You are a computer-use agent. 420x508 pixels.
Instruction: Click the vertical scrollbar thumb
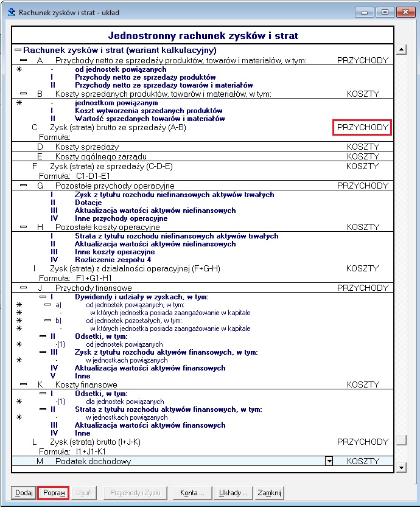401,440
